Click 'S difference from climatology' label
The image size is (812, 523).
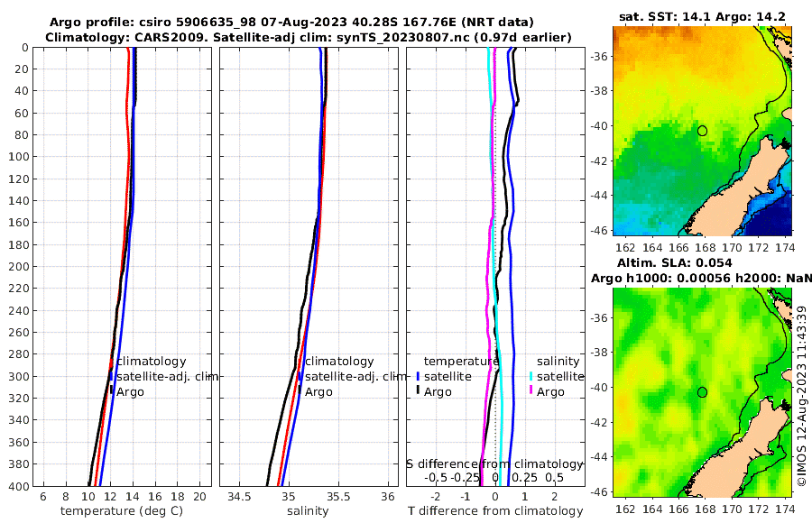[x=494, y=464]
